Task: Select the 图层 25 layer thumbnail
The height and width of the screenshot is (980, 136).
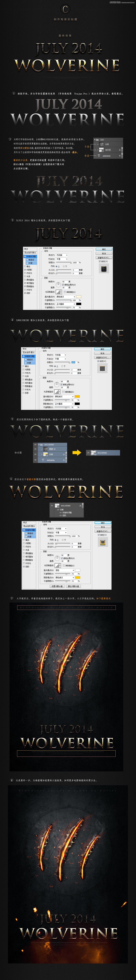Action: coord(46,449)
